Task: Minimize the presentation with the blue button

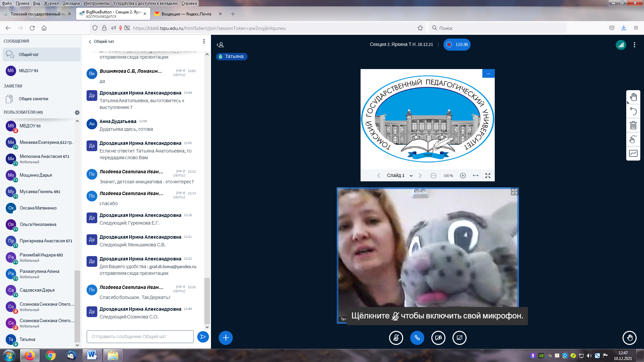Action: 488,73
